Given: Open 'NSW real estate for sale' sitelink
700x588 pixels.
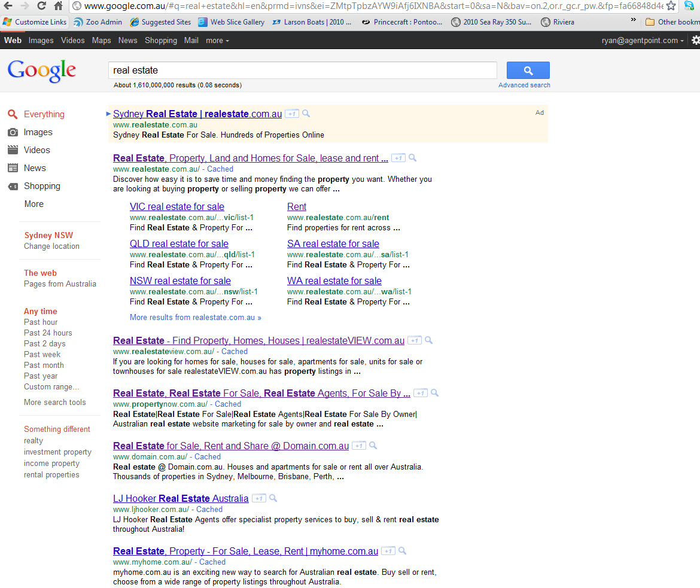Looking at the screenshot, I should coord(180,281).
